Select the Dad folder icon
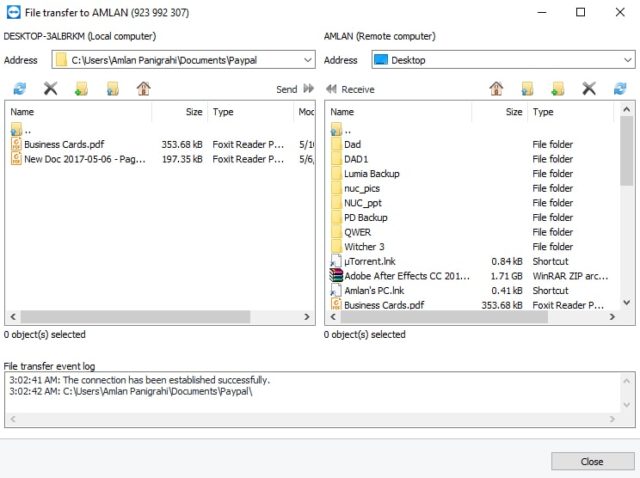 click(x=336, y=145)
